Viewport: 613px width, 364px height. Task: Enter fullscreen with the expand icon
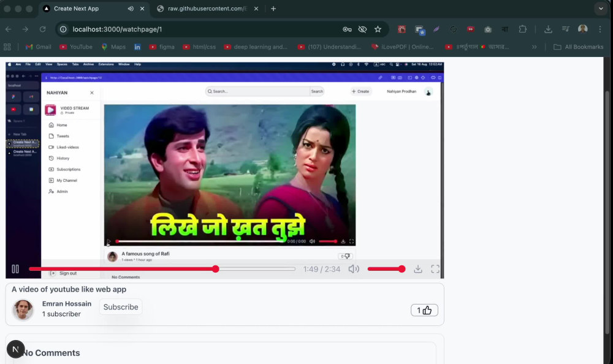point(435,269)
